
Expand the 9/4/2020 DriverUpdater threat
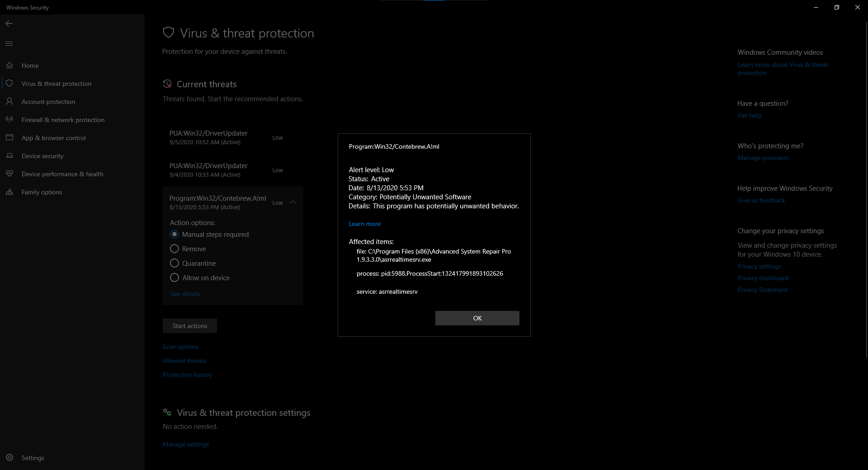[233, 170]
